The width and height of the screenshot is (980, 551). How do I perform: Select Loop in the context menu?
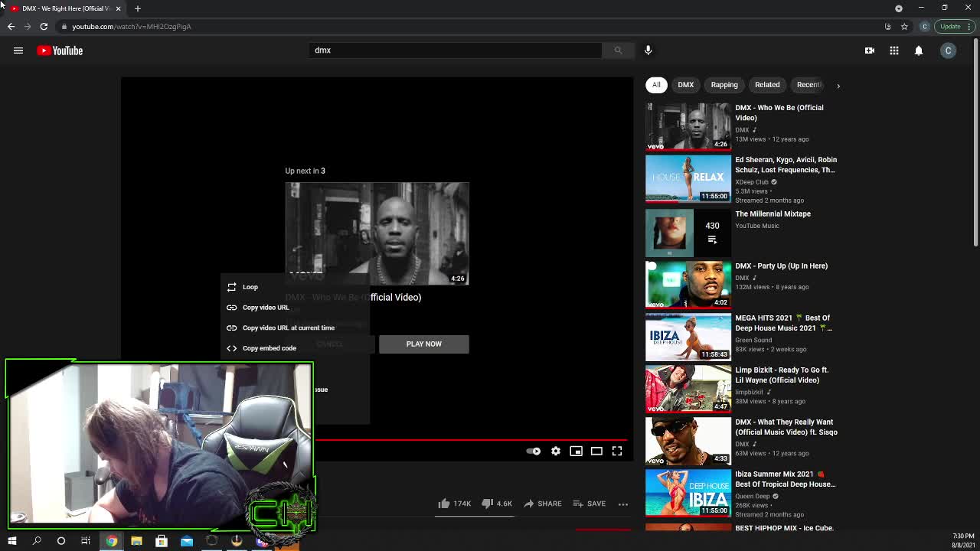click(x=296, y=287)
